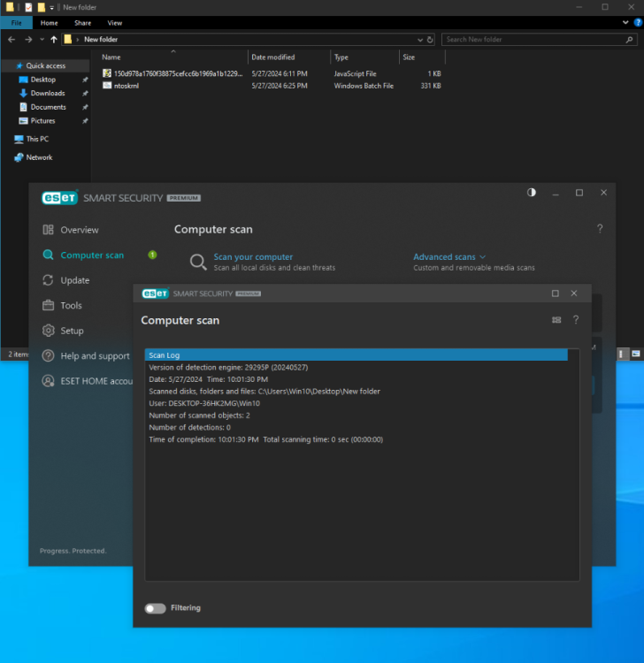Click the 'Number of detections: 0' line

[189, 428]
